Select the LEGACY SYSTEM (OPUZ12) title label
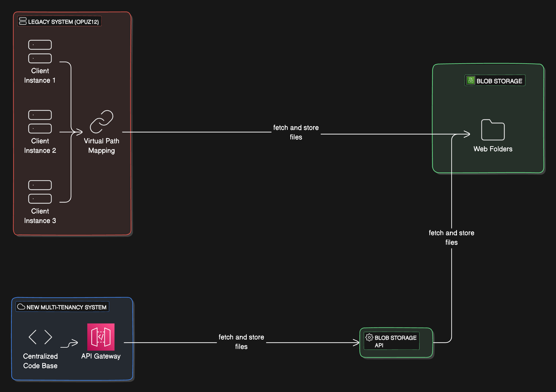Screen dimensions: 556x392 (64, 22)
